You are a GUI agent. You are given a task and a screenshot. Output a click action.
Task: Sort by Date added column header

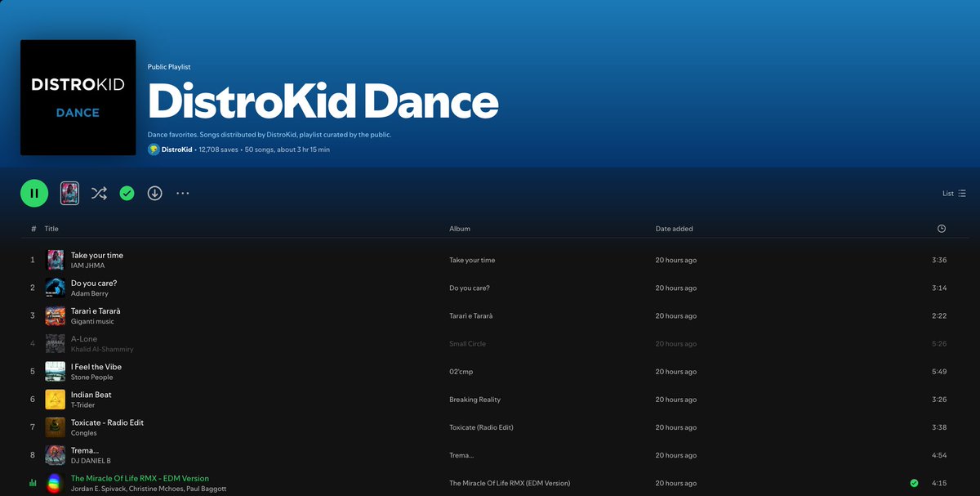coord(675,229)
